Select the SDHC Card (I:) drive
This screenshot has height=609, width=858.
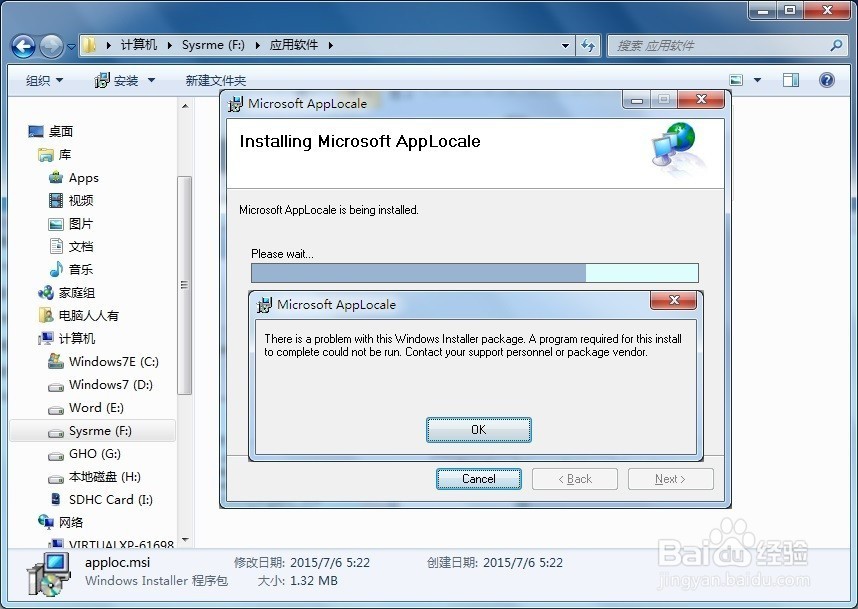(x=110, y=500)
